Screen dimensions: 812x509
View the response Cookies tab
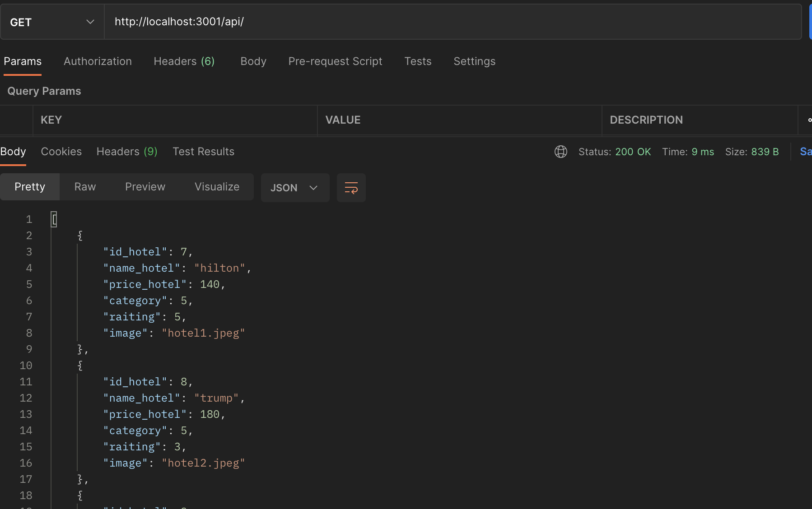[x=61, y=152]
